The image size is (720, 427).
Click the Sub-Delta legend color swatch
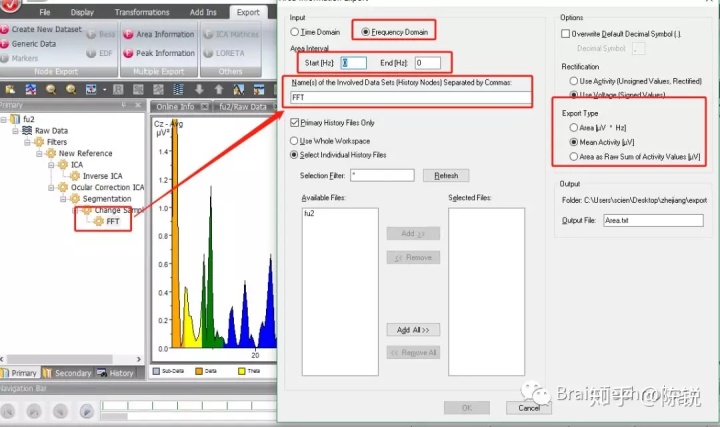point(156,371)
